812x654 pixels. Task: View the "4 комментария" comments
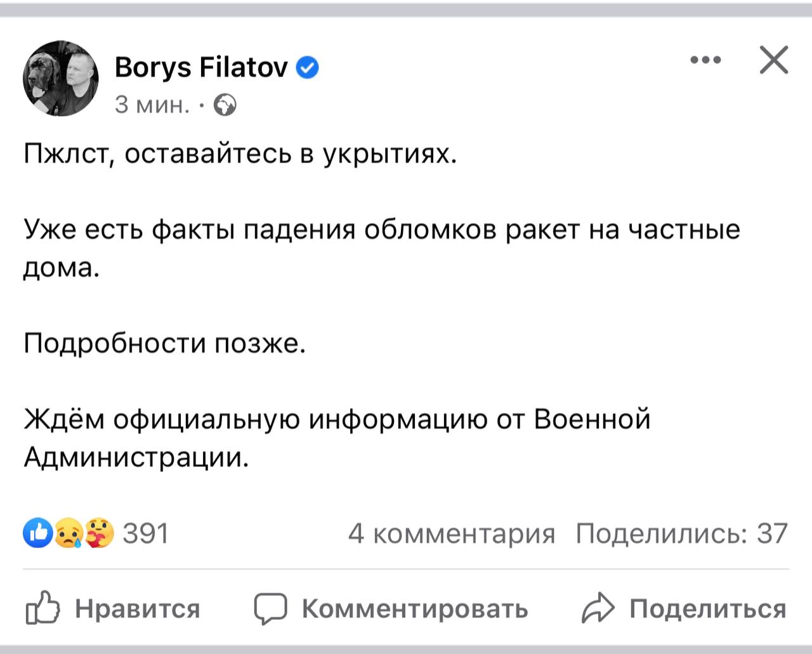[451, 533]
